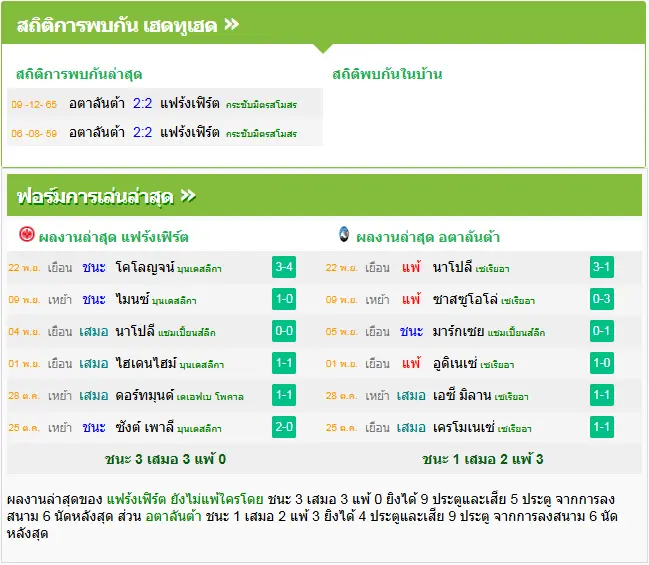
Task: Click the ผลงานล่าสุด อตาลันต้า heading
Action: click(428, 237)
